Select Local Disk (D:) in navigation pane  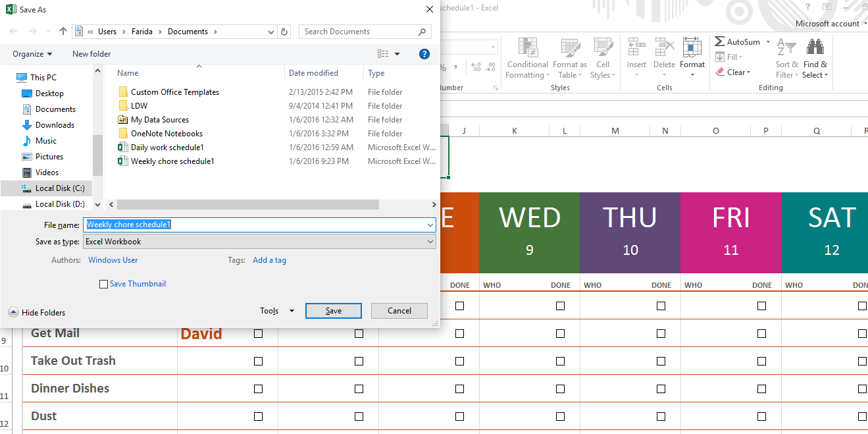tap(60, 204)
